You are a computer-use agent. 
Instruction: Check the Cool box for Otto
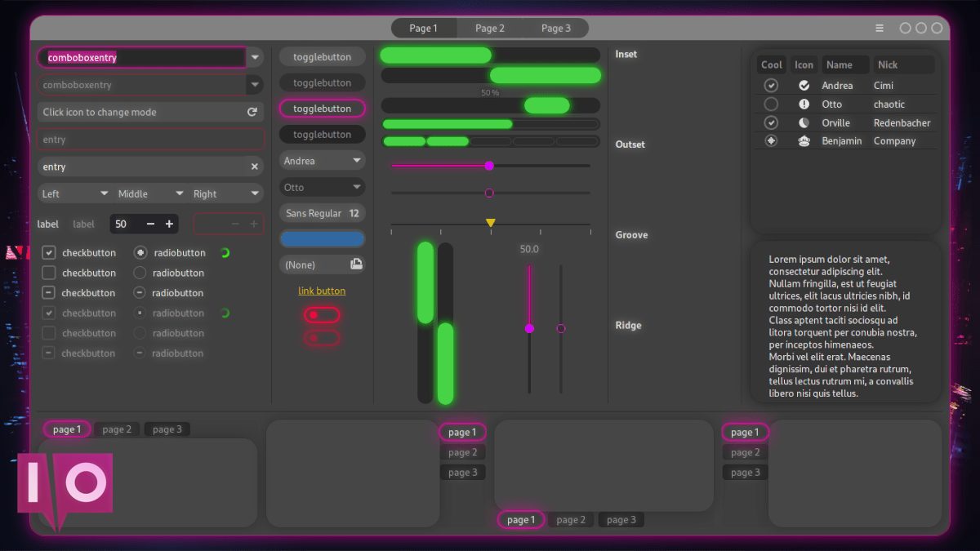point(771,104)
